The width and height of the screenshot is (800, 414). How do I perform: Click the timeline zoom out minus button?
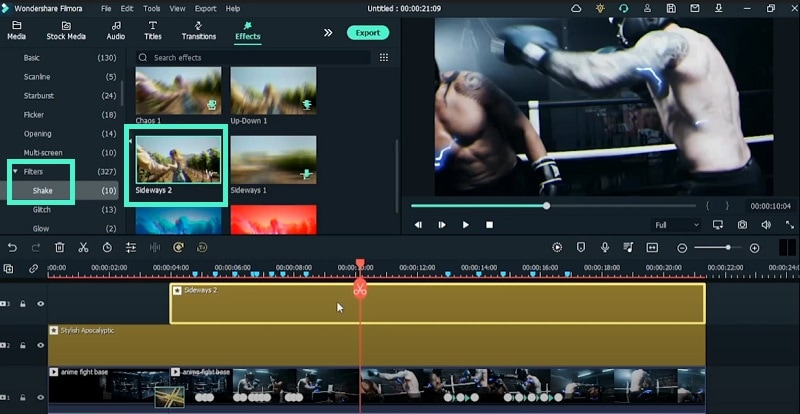tap(682, 248)
